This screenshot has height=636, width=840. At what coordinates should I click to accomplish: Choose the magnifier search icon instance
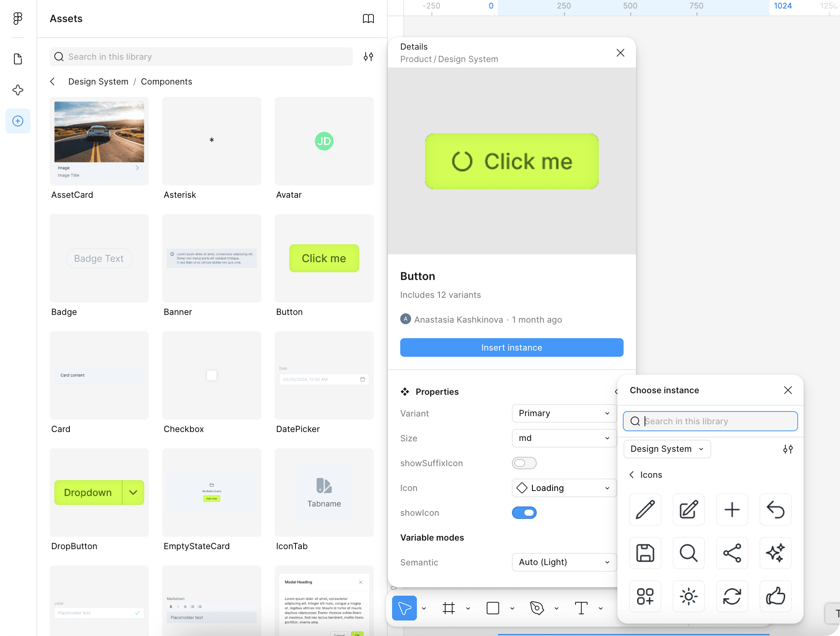pos(689,553)
